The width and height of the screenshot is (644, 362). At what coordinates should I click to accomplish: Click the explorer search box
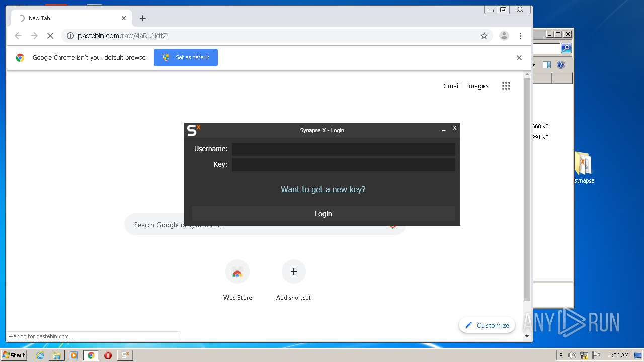(x=547, y=48)
